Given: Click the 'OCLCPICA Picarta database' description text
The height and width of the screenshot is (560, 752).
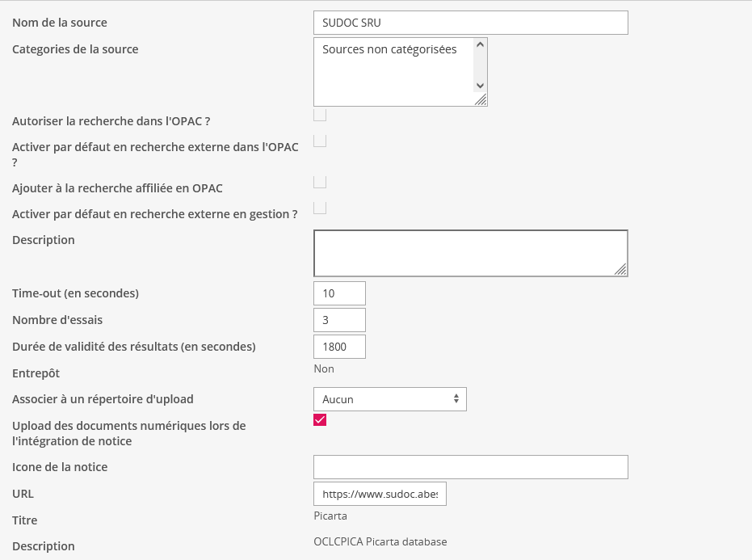Looking at the screenshot, I should (x=380, y=541).
